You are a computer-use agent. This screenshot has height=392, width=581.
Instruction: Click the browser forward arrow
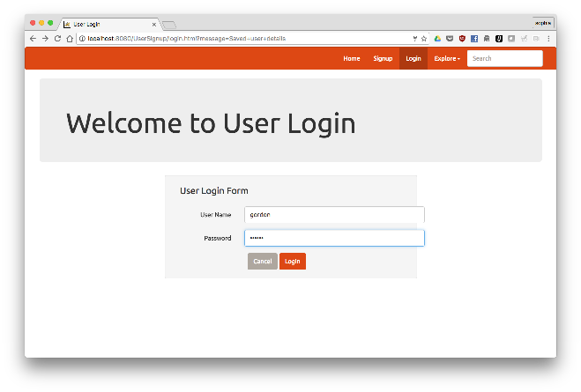[x=45, y=39]
